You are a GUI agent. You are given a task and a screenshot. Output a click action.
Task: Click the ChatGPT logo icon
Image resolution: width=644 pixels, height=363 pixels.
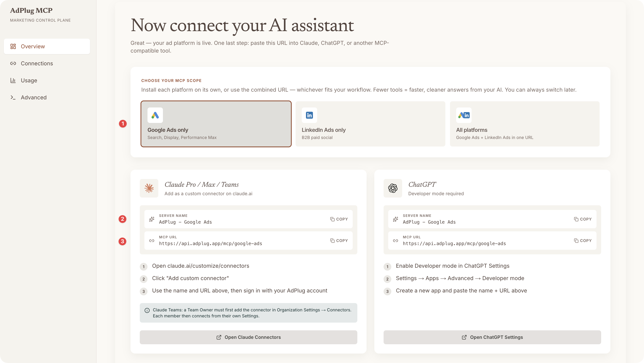393,188
